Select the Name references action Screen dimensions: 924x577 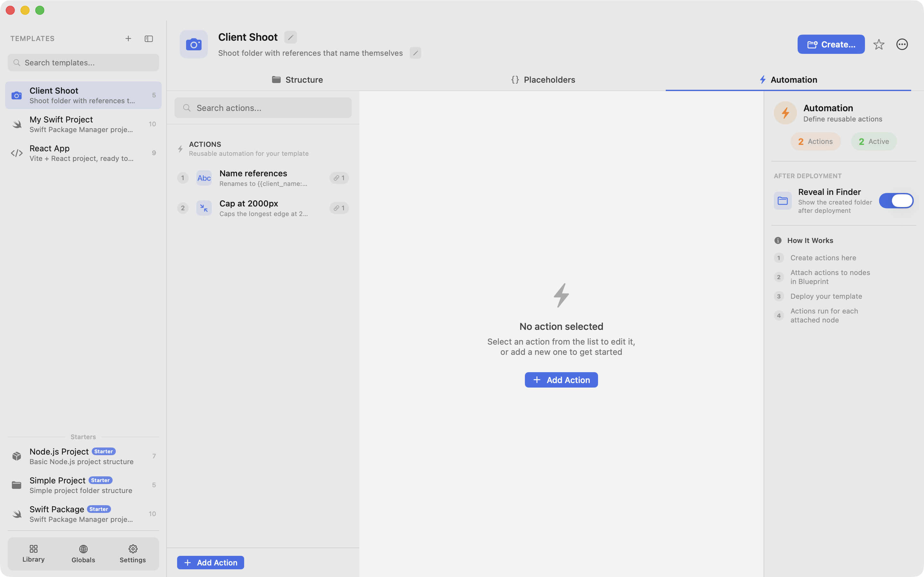click(263, 178)
